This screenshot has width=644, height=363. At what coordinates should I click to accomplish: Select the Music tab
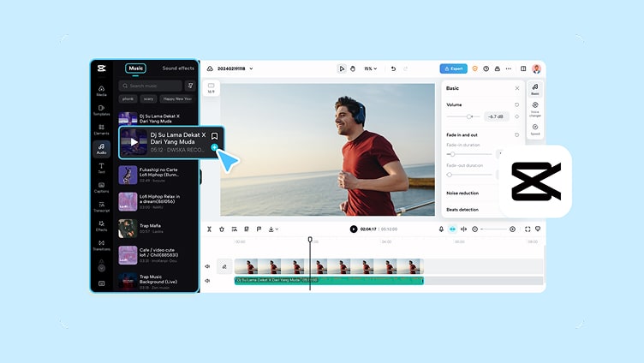coord(135,68)
